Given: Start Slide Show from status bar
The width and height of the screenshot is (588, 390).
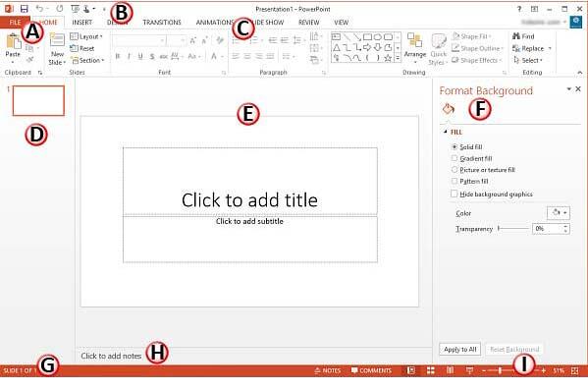Looking at the screenshot, I should [x=469, y=370].
